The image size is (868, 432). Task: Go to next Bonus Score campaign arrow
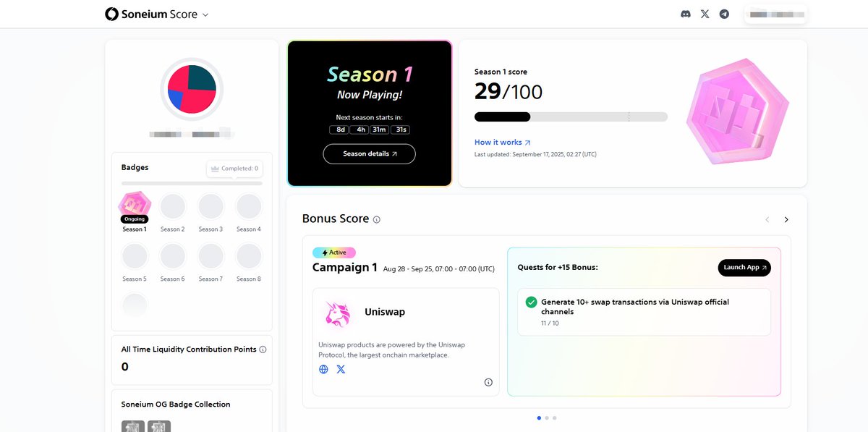[x=786, y=219]
